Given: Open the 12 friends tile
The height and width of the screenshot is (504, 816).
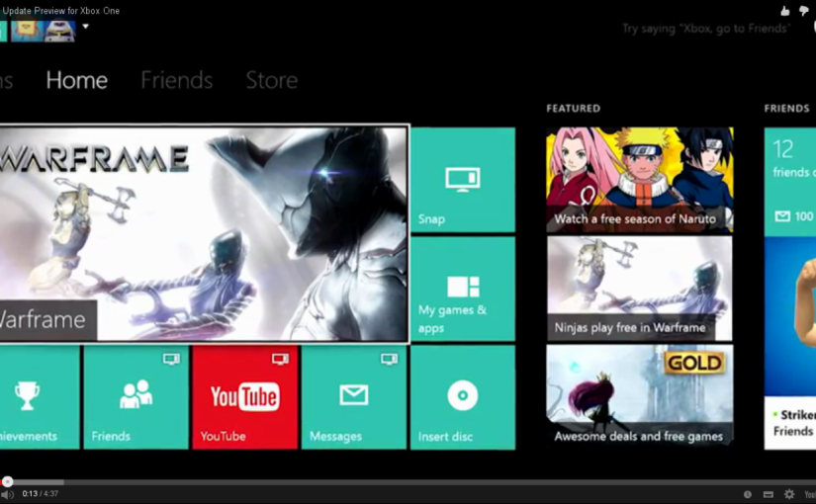Looking at the screenshot, I should coord(790,182).
